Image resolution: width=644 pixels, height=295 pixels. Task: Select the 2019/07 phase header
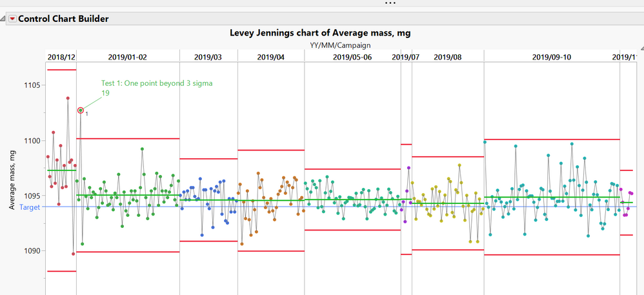click(406, 57)
